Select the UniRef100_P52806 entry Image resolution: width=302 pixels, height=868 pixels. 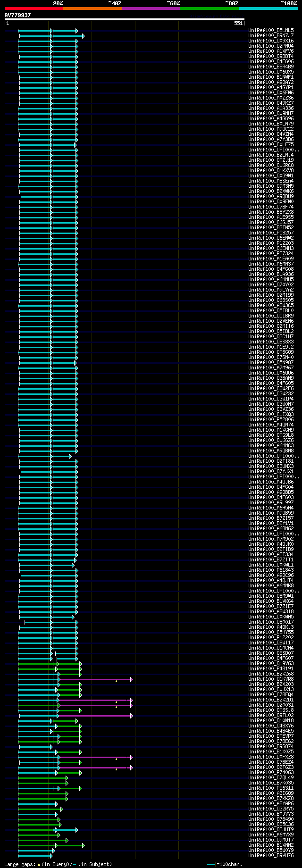[x=271, y=419]
